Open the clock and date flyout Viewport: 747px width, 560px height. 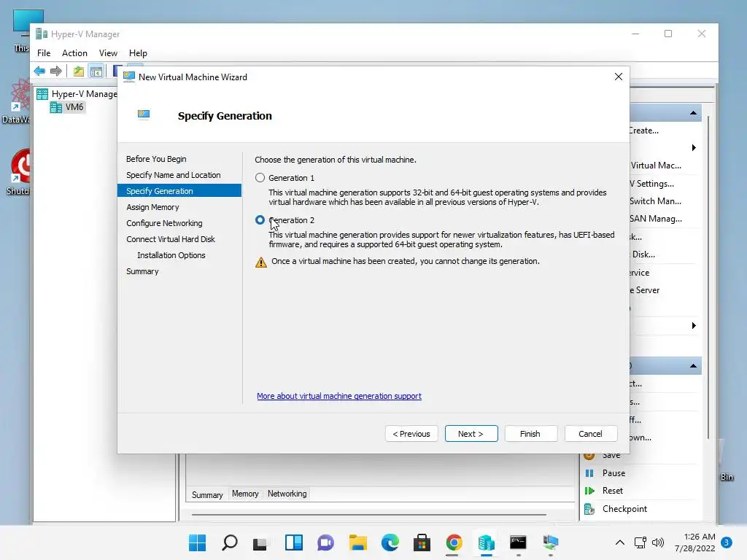[694, 542]
